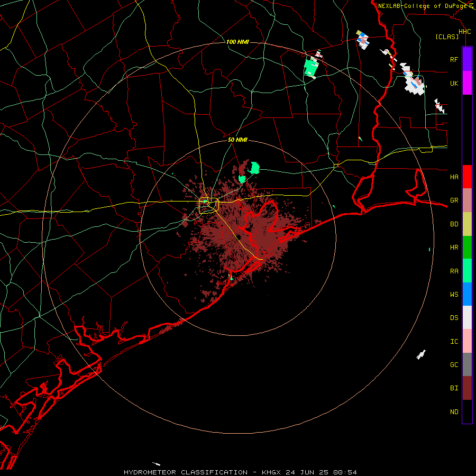
Task: Click the magenta UK color swatch
Action: tap(467, 83)
